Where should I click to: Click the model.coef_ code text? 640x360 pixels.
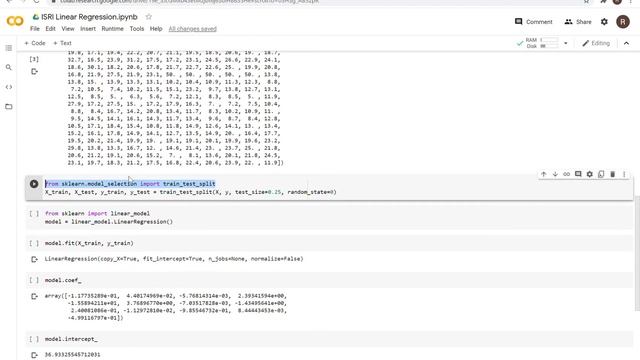(63, 280)
